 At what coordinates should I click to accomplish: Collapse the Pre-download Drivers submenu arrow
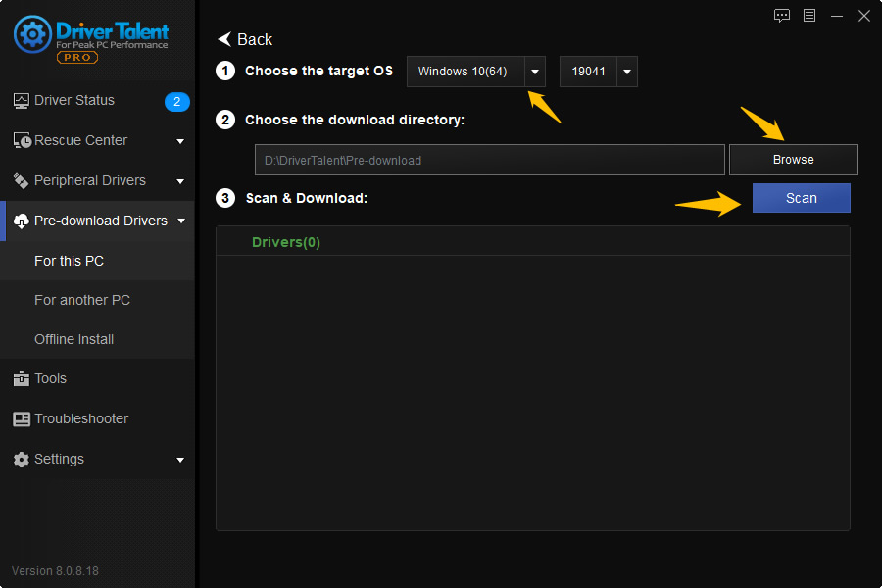click(181, 221)
